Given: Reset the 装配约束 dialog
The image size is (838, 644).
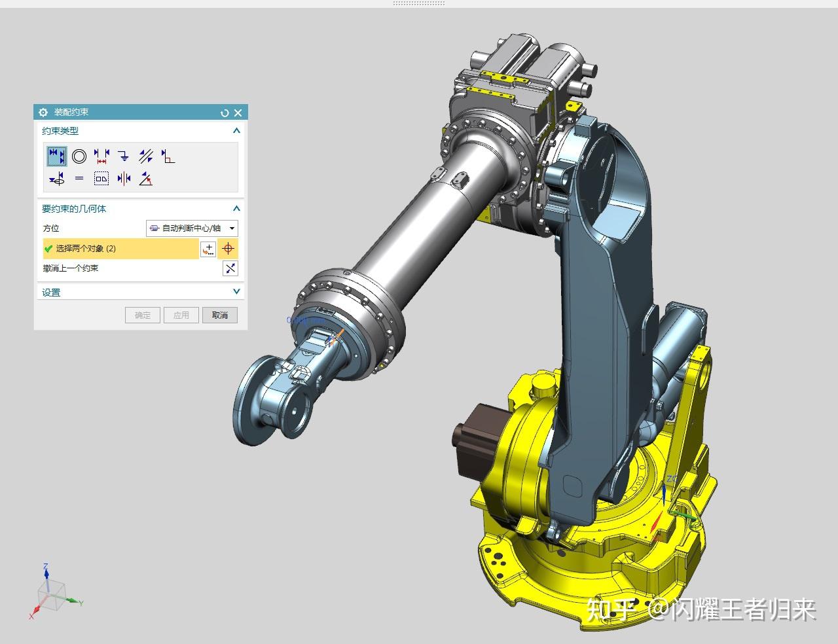Looking at the screenshot, I should (225, 113).
